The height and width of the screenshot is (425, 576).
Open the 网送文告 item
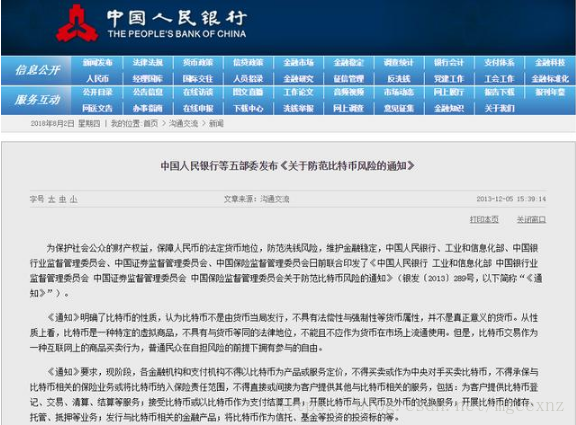click(97, 108)
